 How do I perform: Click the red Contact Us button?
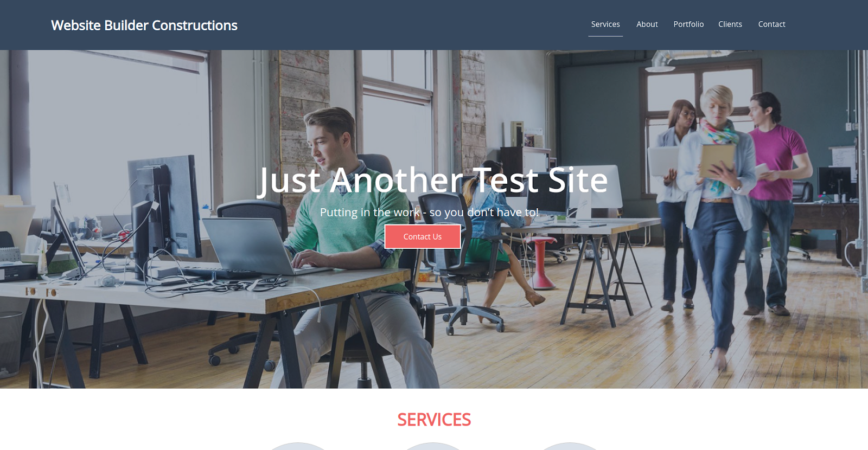[x=423, y=236]
